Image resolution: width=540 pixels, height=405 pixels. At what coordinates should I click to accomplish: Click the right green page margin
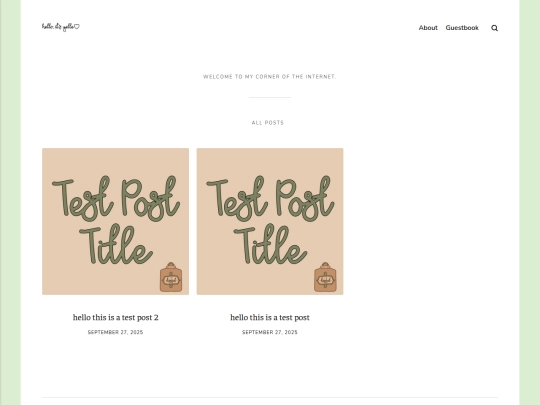point(530,202)
